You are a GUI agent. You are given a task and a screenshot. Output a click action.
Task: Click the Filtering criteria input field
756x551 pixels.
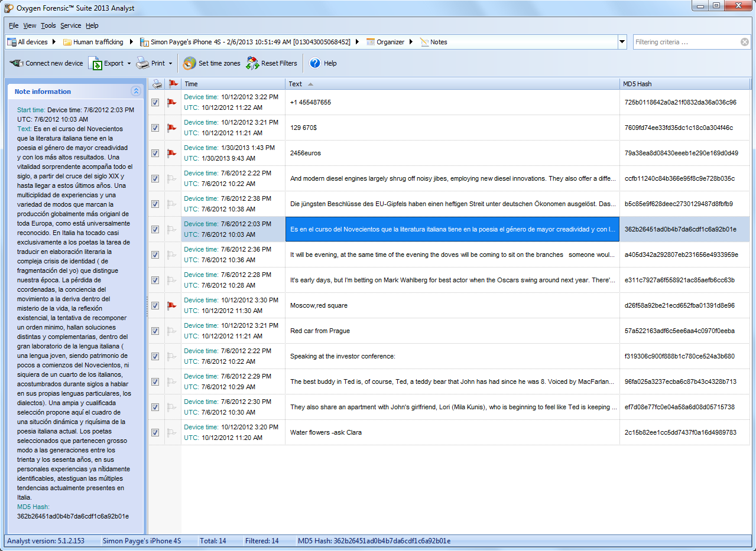(x=686, y=42)
